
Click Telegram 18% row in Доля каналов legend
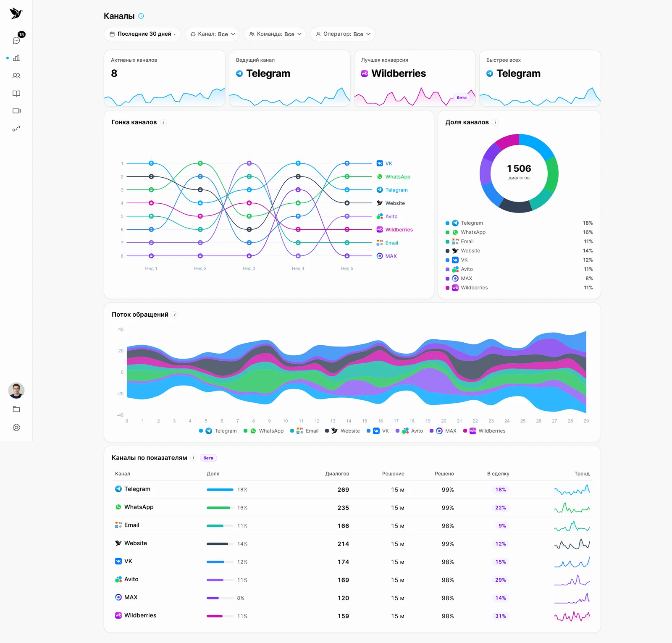(x=519, y=223)
